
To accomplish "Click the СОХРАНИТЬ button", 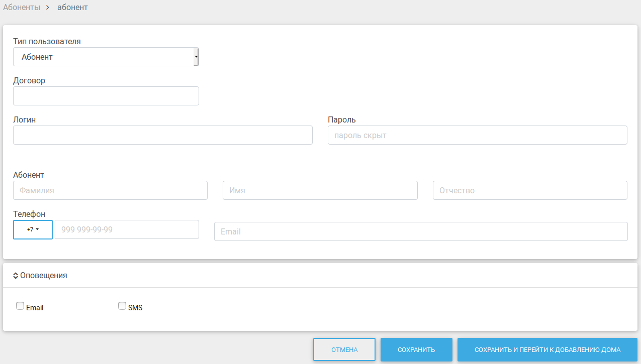I will click(416, 349).
